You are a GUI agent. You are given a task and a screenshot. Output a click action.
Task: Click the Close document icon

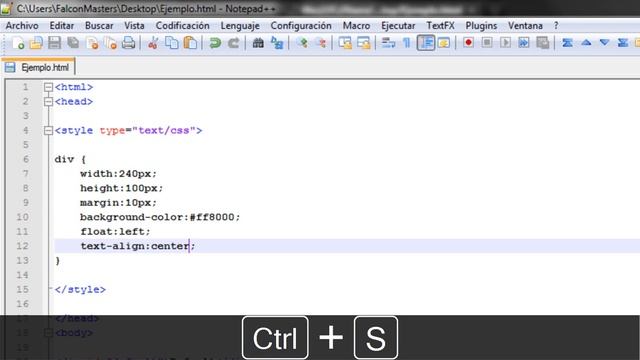coord(92,42)
